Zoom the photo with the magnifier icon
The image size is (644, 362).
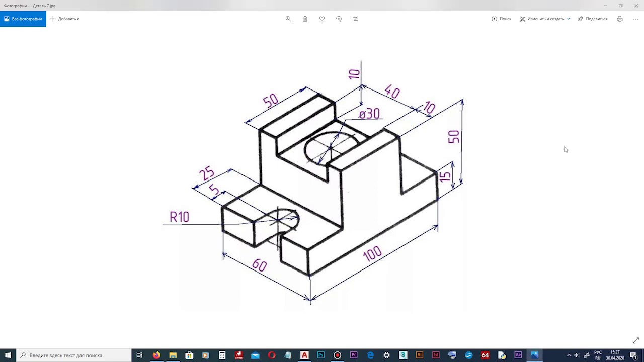pos(288,19)
